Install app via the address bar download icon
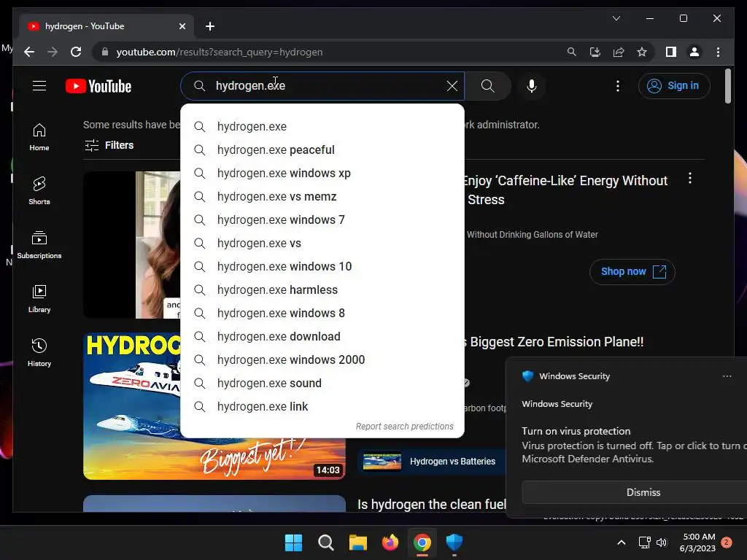 point(595,52)
